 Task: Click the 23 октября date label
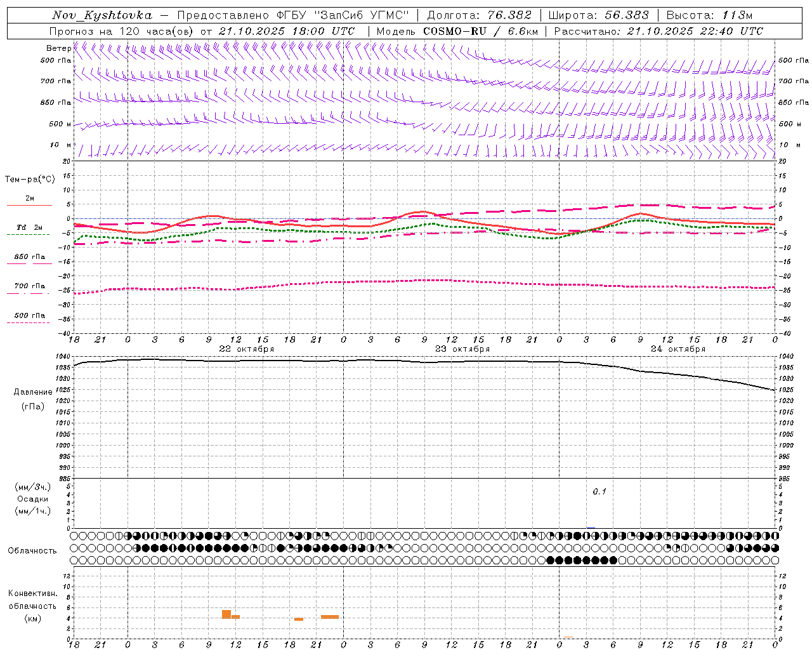(462, 348)
